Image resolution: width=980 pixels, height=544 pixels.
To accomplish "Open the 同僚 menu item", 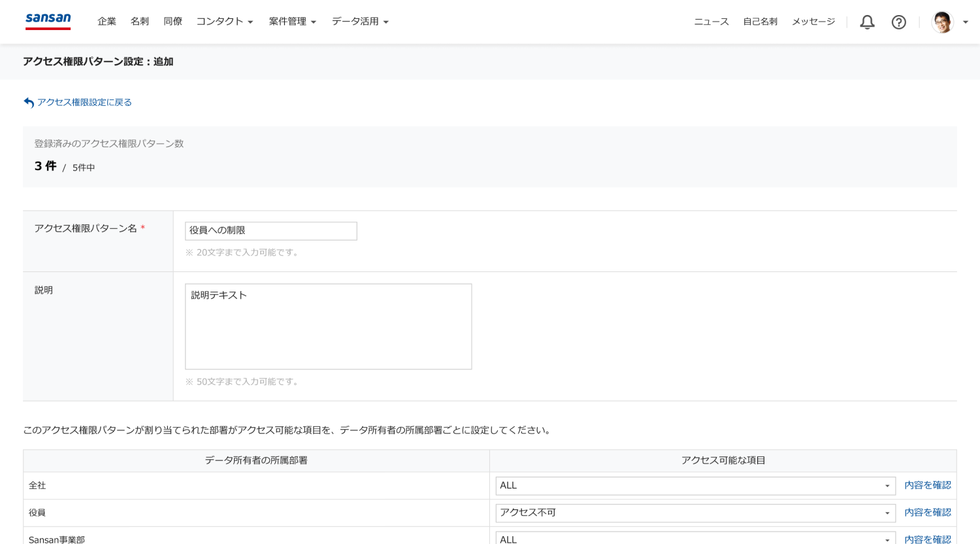I will point(172,22).
